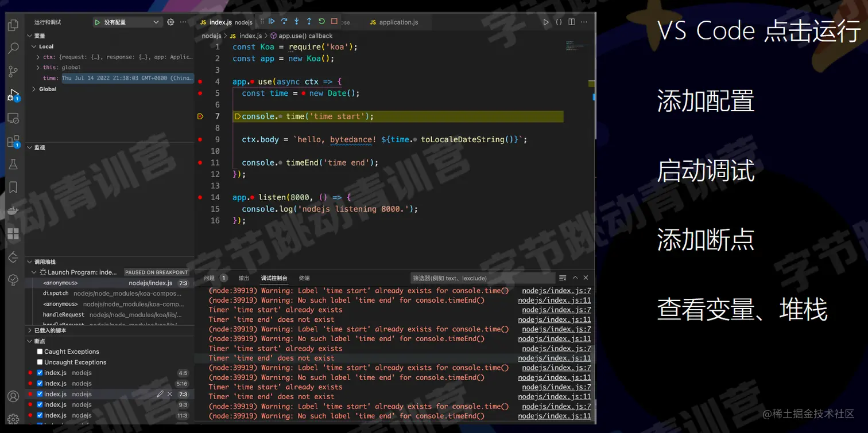The image size is (868, 433).
Task: Close the bottom panel
Action: click(586, 278)
